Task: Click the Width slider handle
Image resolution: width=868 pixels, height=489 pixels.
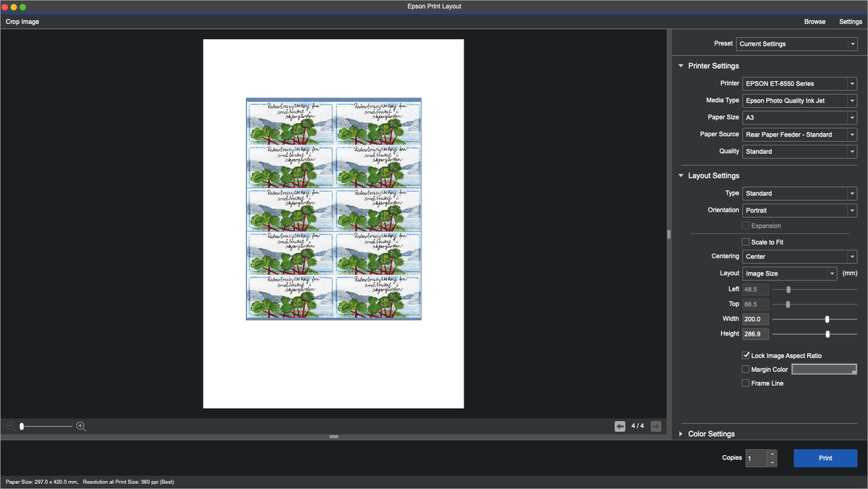Action: point(827,319)
